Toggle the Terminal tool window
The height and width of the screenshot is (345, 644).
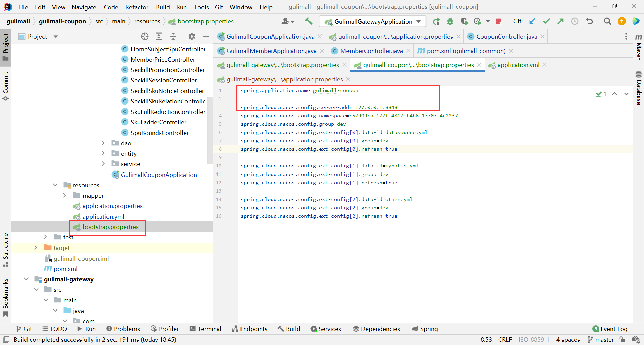(x=205, y=329)
